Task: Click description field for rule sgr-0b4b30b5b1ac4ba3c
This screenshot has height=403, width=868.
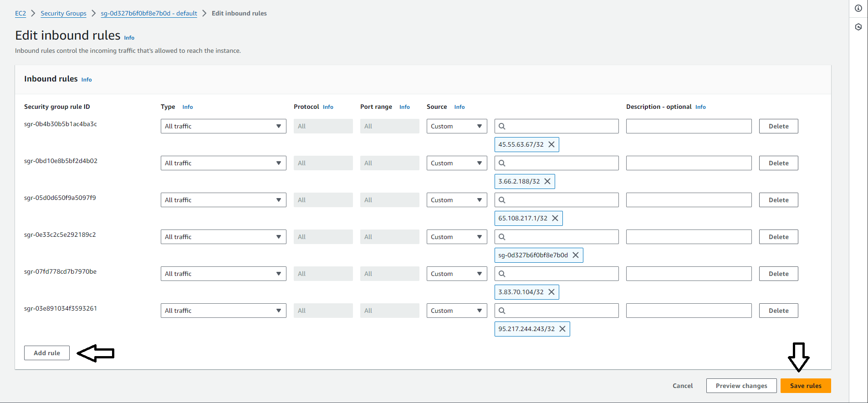Action: [x=689, y=126]
